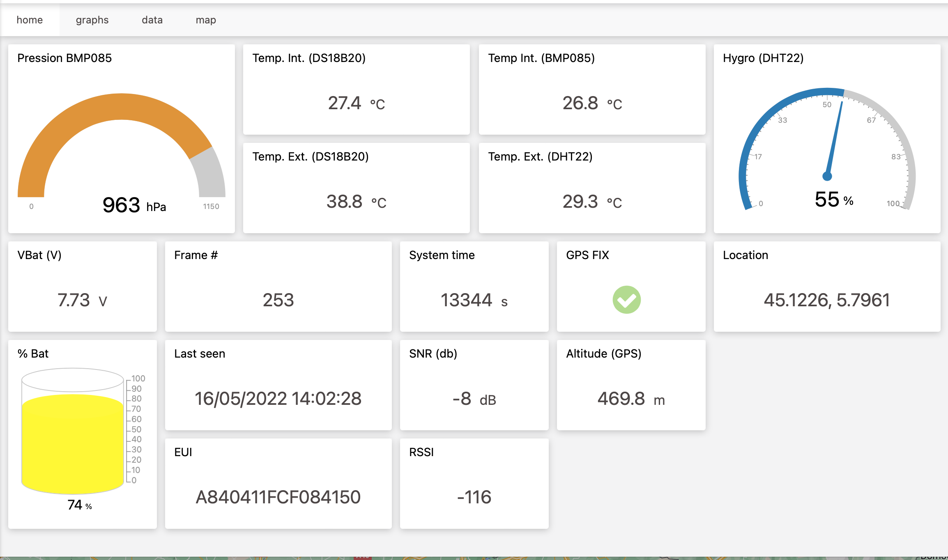Screen dimensions: 948x560
Task: Click the 17 tick on hygrometer gauge
Action: 758,157
